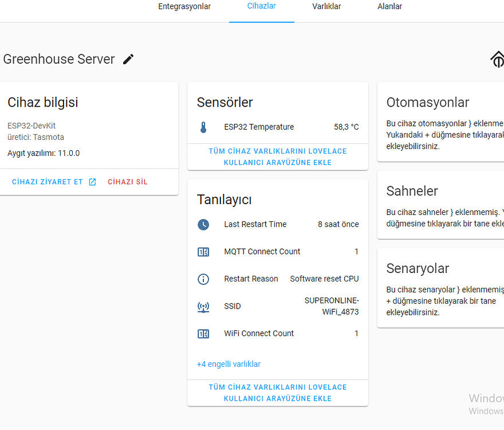
Task: Add diagnostic entities to Lovelace from the Tanılayıcı card
Action: pyautogui.click(x=278, y=393)
